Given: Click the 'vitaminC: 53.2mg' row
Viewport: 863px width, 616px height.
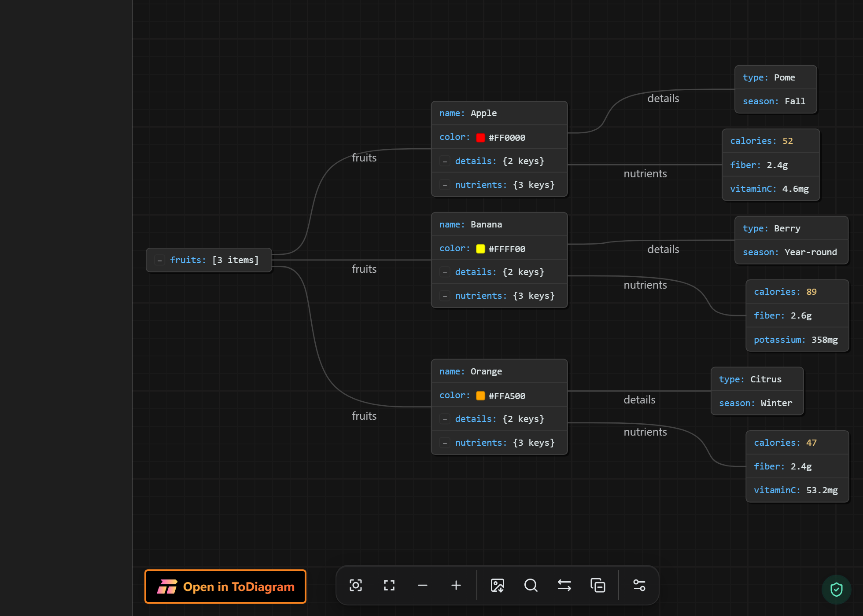Looking at the screenshot, I should click(x=797, y=490).
